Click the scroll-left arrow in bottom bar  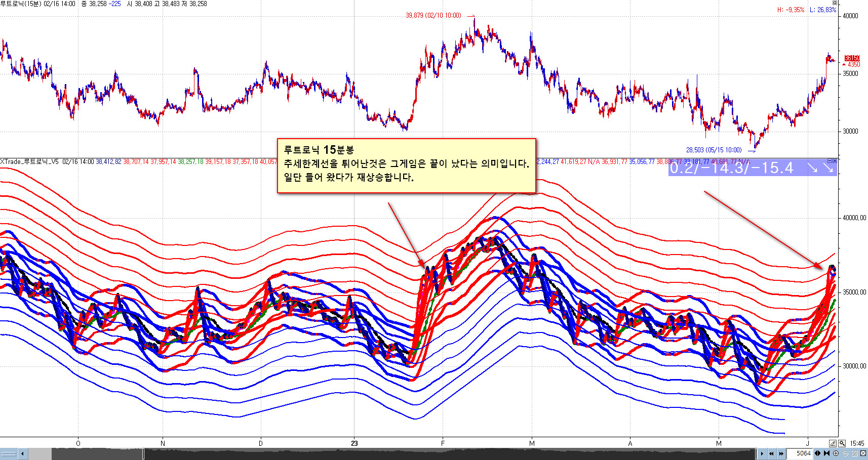pyautogui.click(x=23, y=453)
